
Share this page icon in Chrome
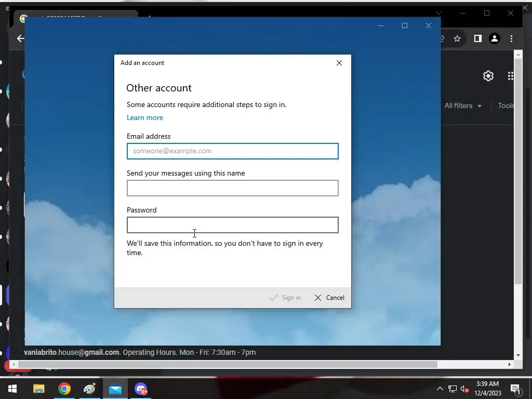tap(442, 38)
